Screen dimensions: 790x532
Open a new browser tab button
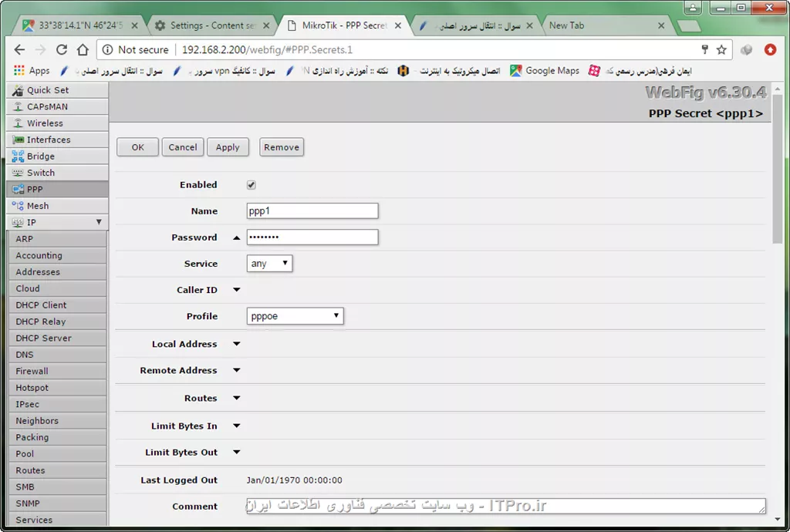point(688,25)
